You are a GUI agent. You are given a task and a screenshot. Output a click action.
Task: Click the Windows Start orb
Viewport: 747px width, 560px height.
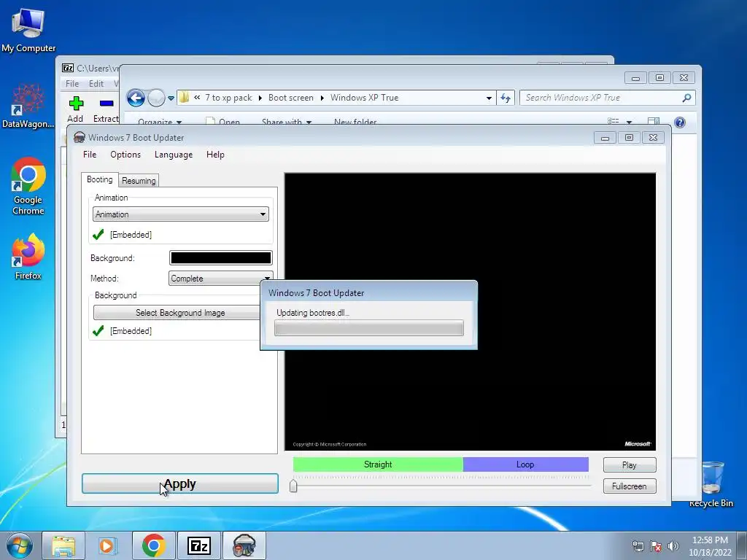[x=20, y=545]
